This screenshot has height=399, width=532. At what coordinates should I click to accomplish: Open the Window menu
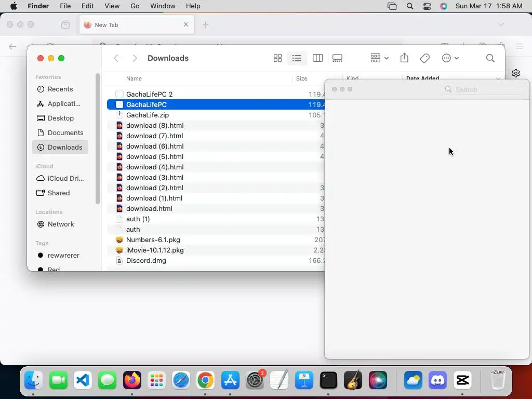[x=163, y=6]
